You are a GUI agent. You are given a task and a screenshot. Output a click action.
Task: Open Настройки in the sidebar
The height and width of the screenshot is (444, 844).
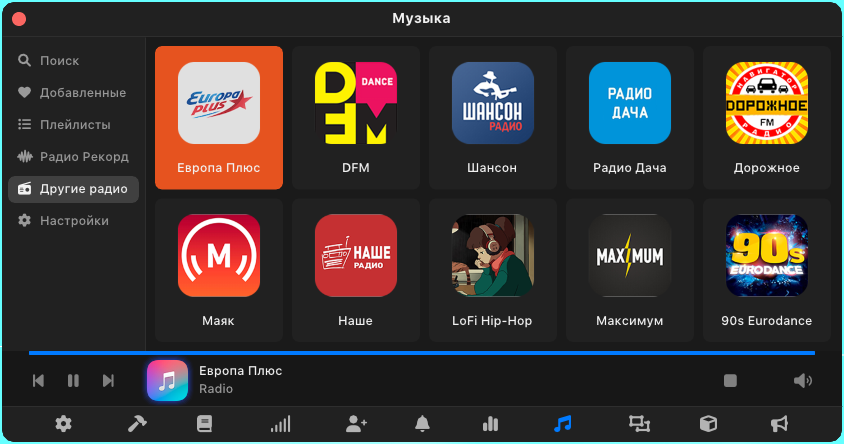coord(73,221)
